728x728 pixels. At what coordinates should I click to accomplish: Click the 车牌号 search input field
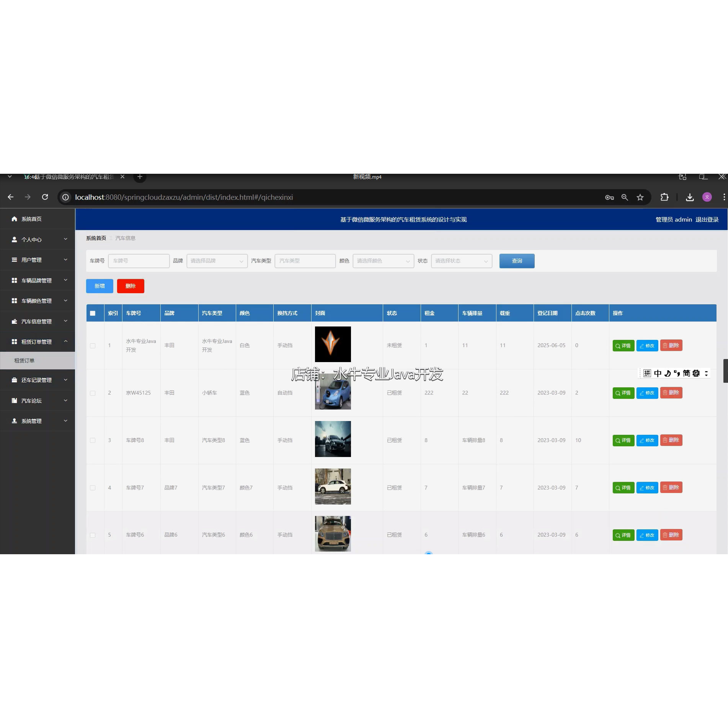[139, 261]
